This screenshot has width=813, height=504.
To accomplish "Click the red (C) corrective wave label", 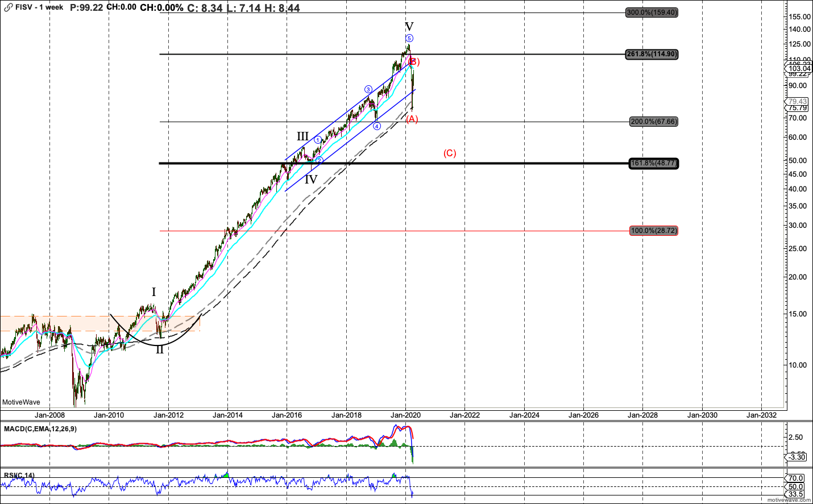I will [450, 153].
